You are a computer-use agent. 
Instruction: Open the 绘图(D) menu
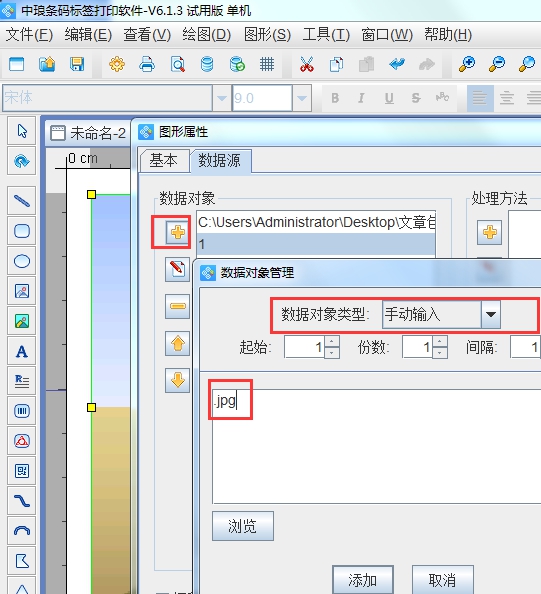point(206,35)
